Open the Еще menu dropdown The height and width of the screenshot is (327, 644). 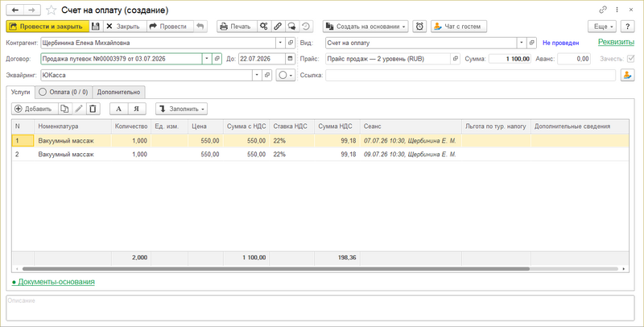click(602, 27)
